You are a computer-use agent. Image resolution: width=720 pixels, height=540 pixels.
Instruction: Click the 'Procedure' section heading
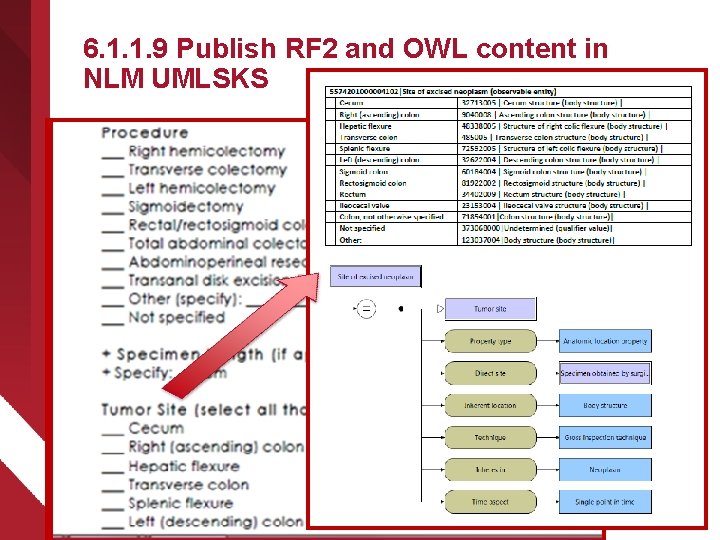pyautogui.click(x=145, y=133)
